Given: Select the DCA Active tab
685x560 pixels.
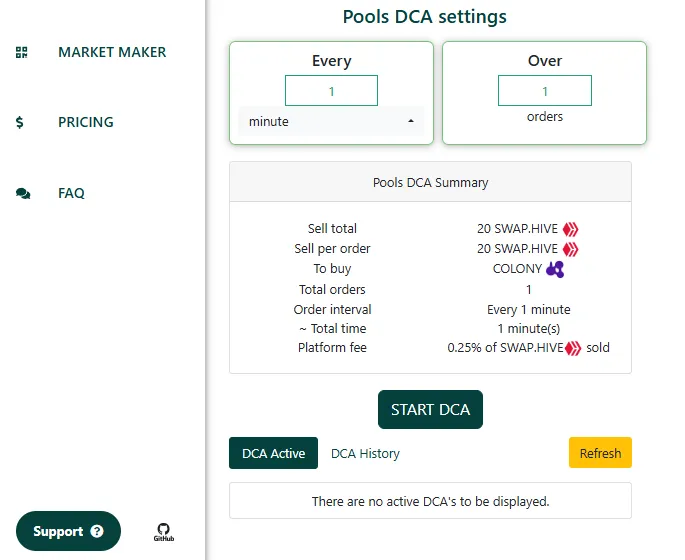Looking at the screenshot, I should (x=273, y=453).
